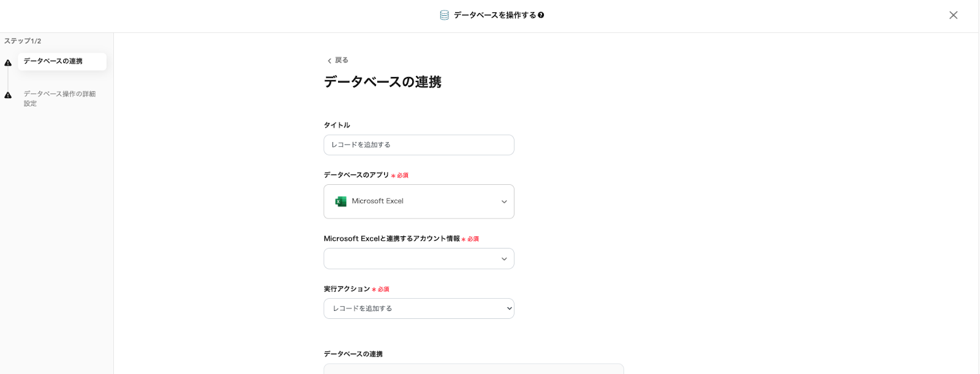The width and height of the screenshot is (980, 374).
Task: Click the bottom データベースの連携 section box
Action: pos(473,368)
